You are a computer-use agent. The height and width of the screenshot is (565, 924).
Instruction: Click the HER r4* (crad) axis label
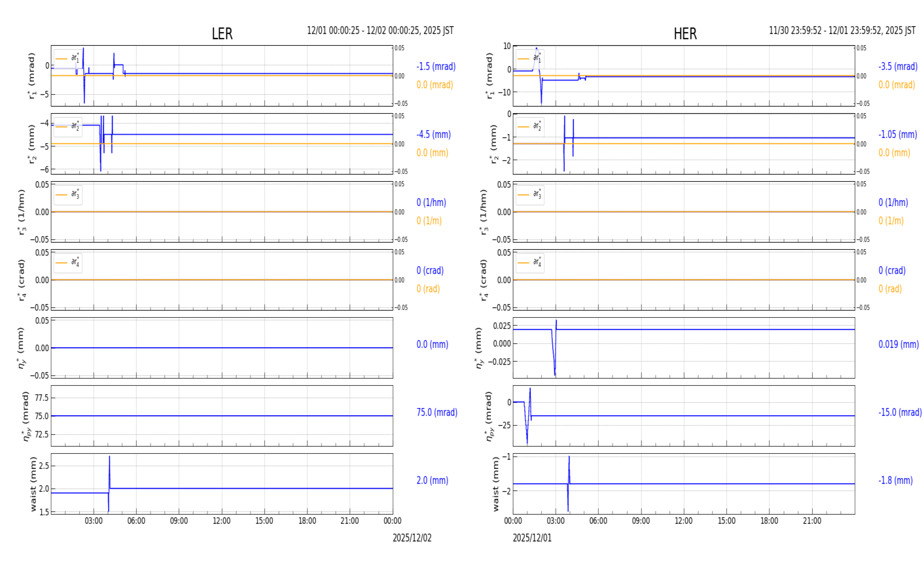[x=484, y=280]
